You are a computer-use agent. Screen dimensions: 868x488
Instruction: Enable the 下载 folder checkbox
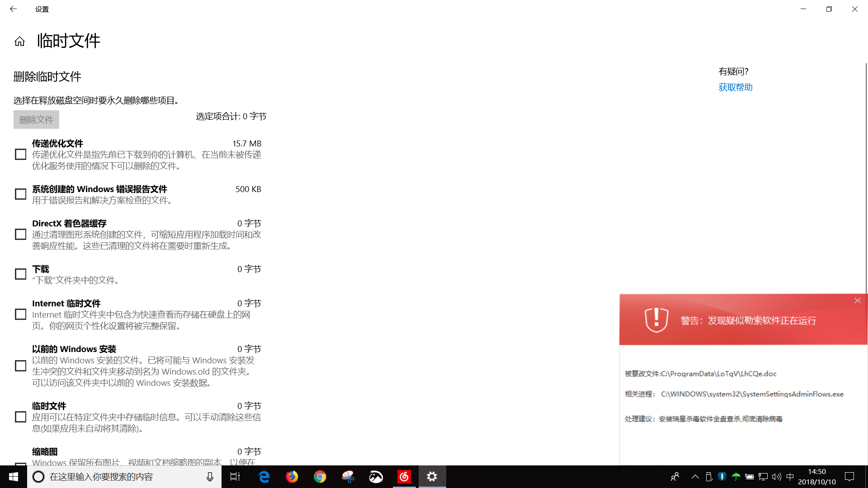21,274
